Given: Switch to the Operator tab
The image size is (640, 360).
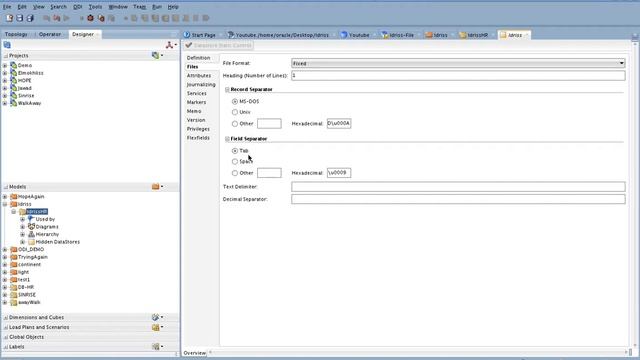Looking at the screenshot, I should pos(50,34).
